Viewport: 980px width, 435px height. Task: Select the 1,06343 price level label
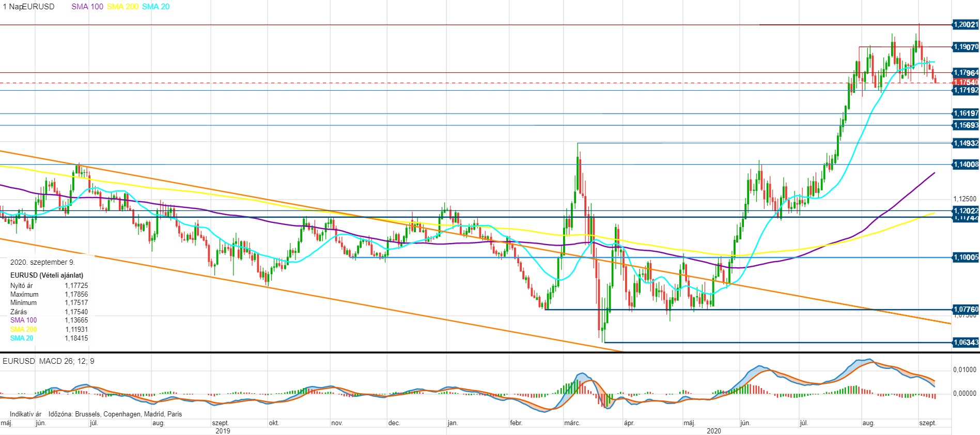[x=966, y=343]
